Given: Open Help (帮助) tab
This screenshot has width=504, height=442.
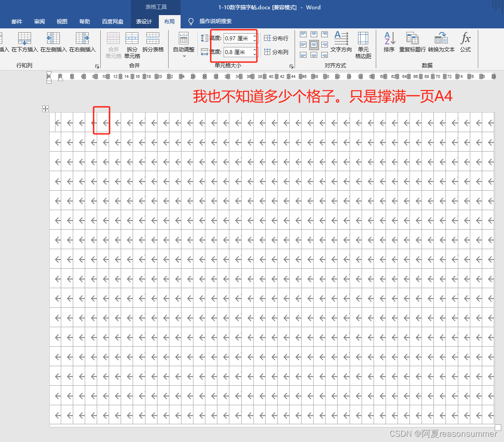Looking at the screenshot, I should point(85,22).
